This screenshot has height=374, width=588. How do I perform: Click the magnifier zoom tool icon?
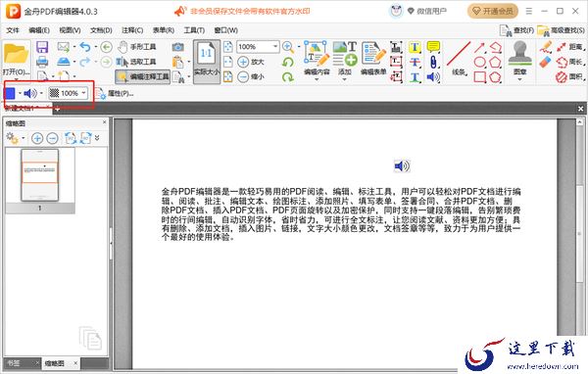[x=288, y=47]
